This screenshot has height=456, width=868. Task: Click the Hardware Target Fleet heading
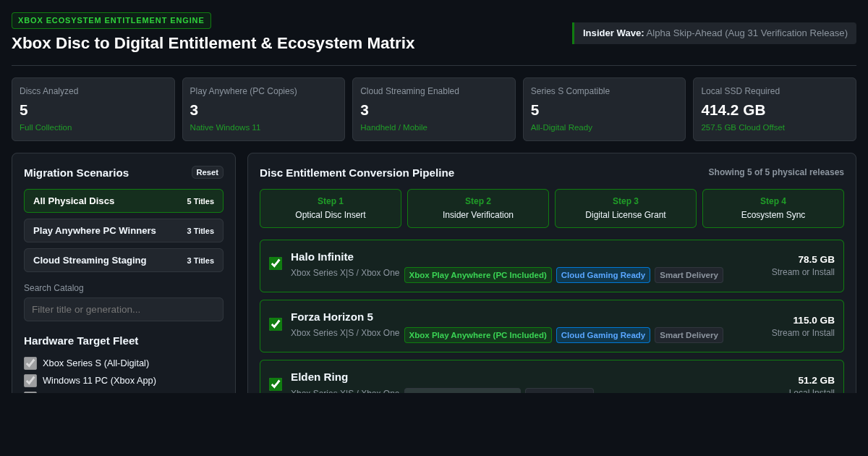pyautogui.click(x=81, y=340)
